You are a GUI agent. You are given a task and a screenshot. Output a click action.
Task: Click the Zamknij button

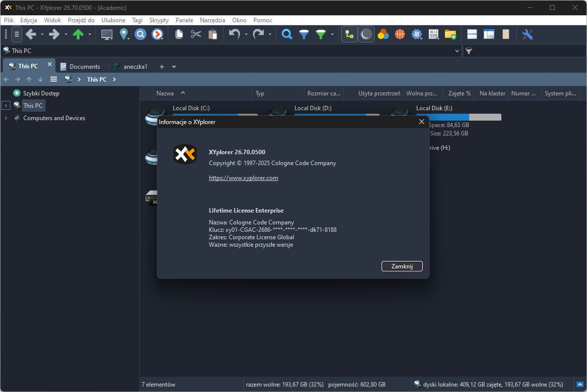click(x=402, y=266)
